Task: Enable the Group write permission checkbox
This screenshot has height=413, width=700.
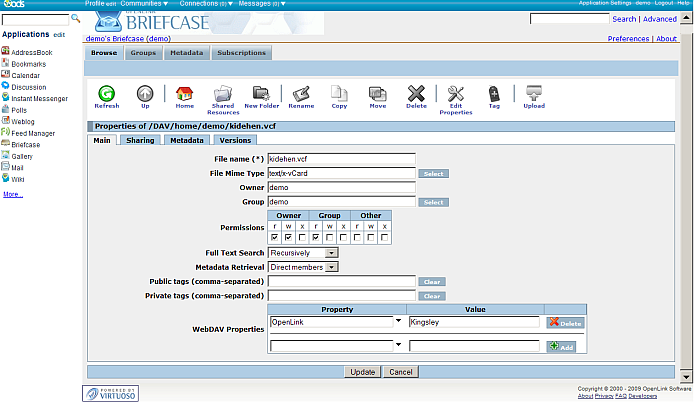Action: tap(330, 238)
